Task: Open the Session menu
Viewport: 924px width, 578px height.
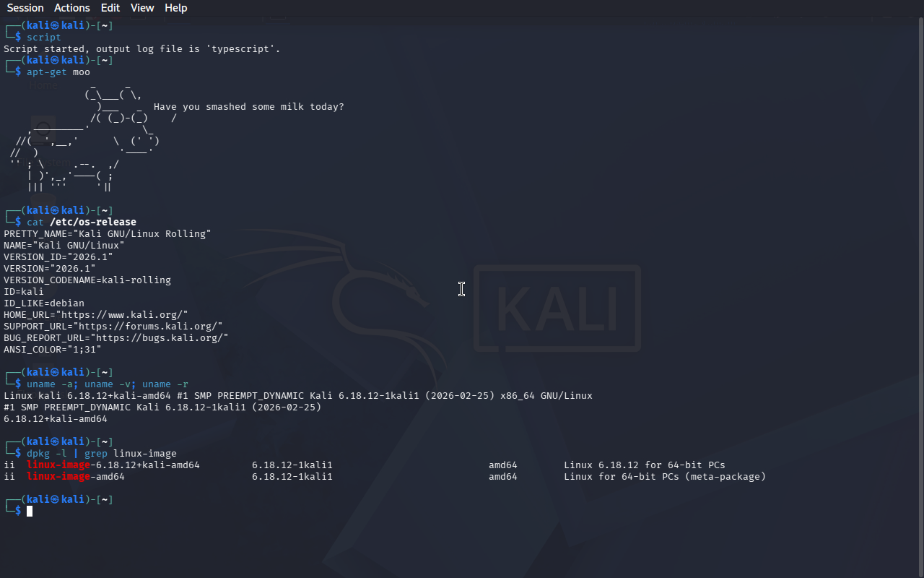Action: (25, 8)
